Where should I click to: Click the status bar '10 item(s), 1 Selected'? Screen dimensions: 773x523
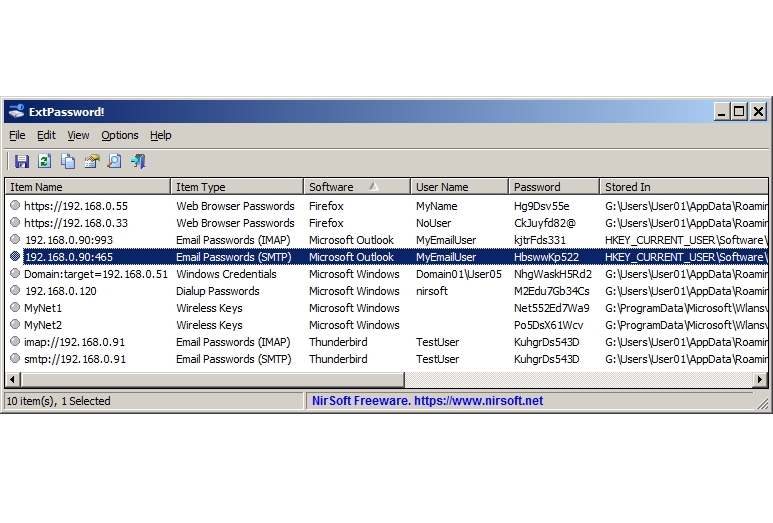pyautogui.click(x=154, y=401)
